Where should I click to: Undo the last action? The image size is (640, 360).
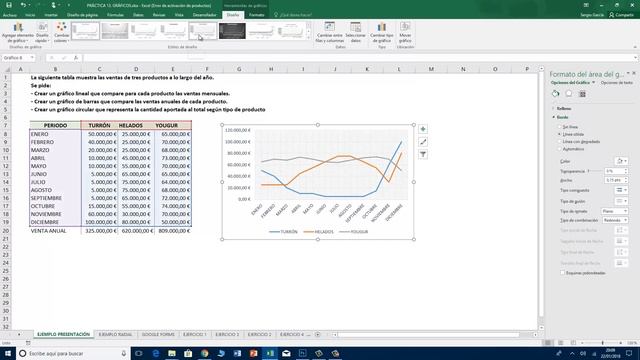(x=23, y=5)
